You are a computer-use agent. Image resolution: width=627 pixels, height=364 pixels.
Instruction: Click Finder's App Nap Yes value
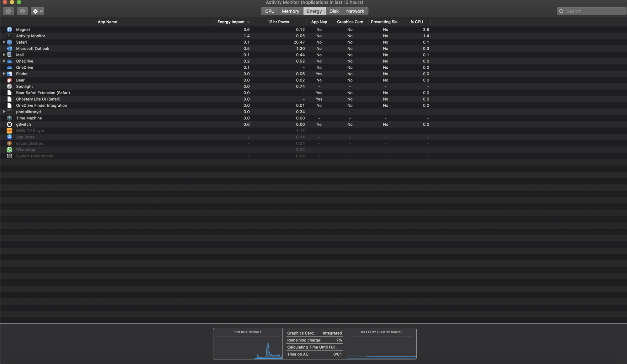(319, 74)
